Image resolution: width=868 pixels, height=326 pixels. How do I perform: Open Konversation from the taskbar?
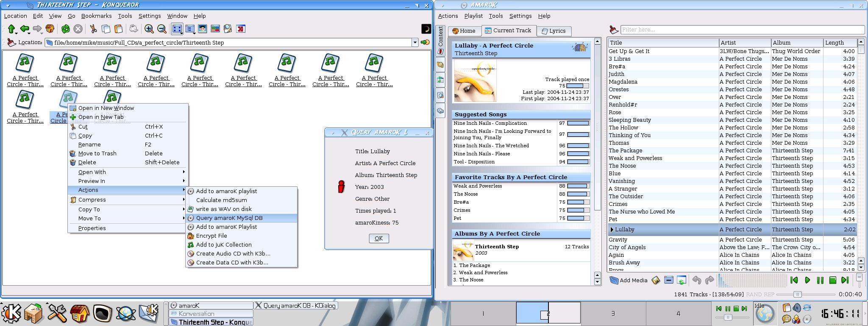point(211,314)
